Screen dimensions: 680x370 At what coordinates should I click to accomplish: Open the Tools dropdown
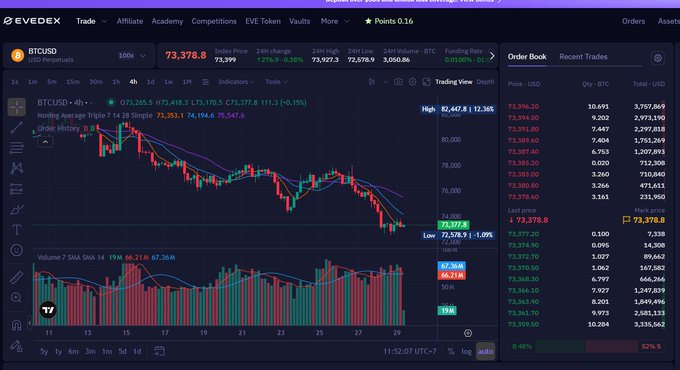pyautogui.click(x=276, y=82)
